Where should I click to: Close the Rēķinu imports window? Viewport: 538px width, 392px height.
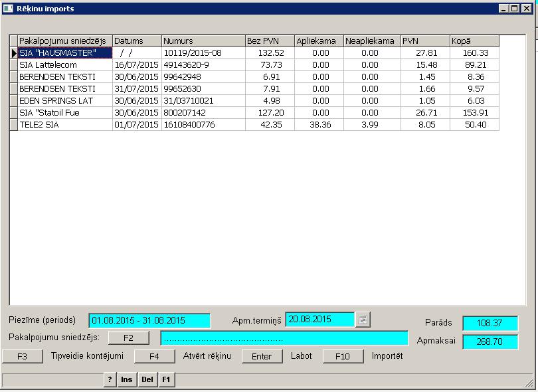pos(526,9)
